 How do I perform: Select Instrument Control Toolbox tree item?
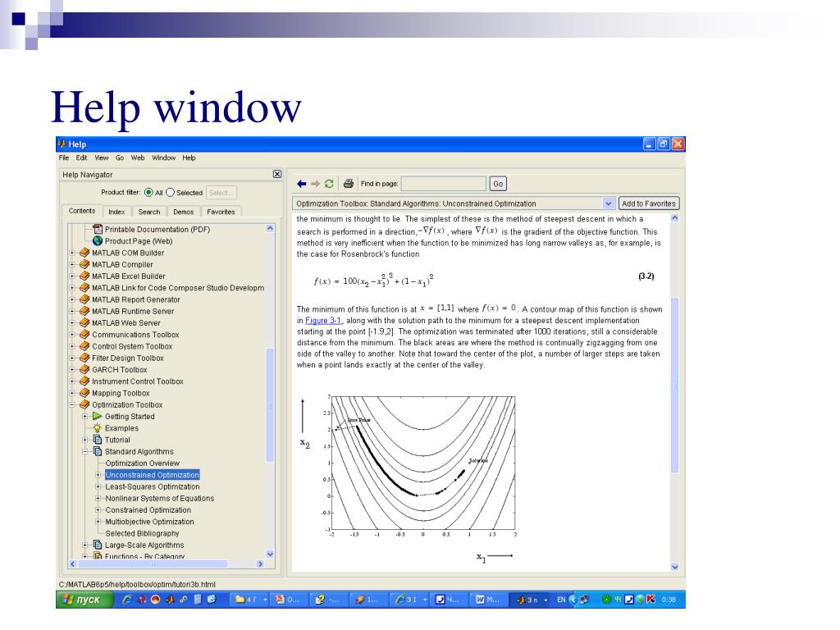coord(138,381)
